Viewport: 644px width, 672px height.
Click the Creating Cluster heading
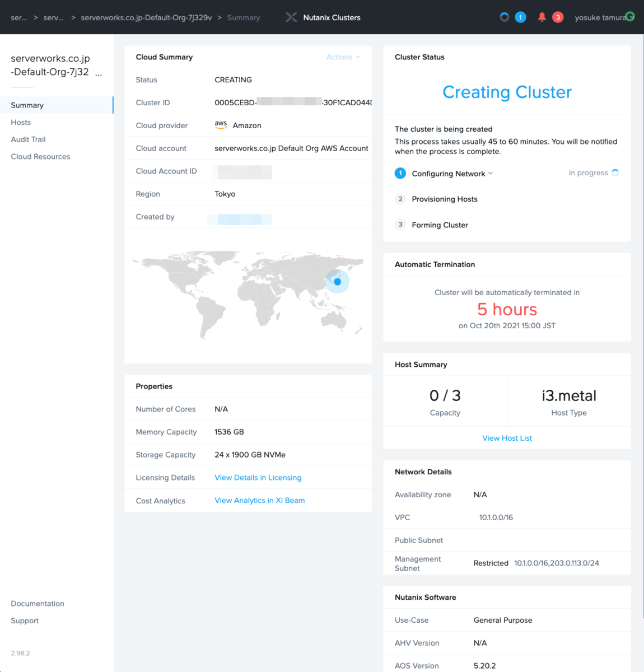[x=507, y=92]
